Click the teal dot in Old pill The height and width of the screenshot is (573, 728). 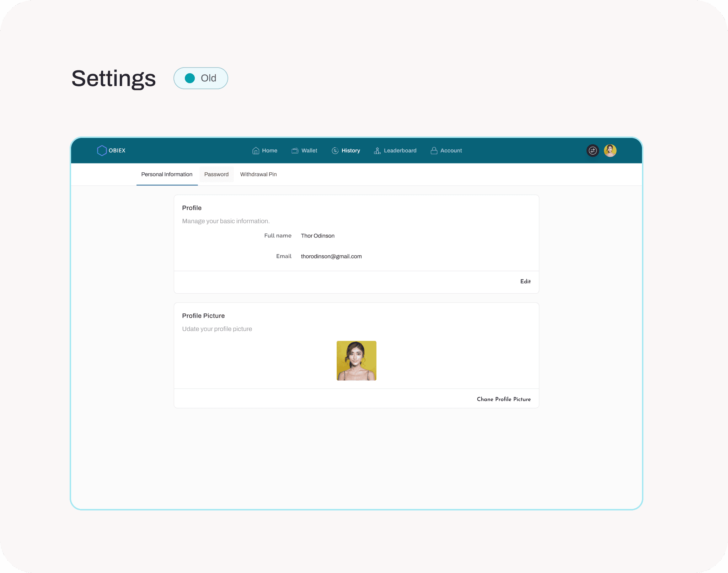point(190,78)
